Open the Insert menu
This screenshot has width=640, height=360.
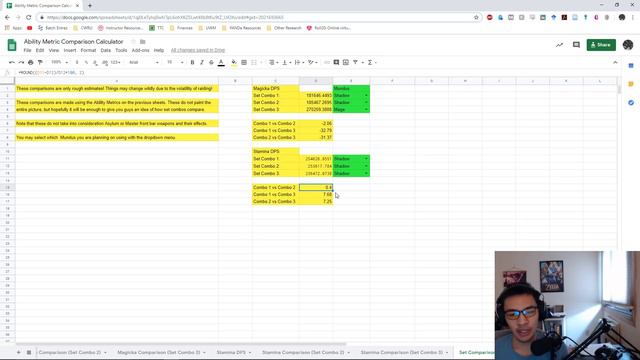click(x=70, y=50)
